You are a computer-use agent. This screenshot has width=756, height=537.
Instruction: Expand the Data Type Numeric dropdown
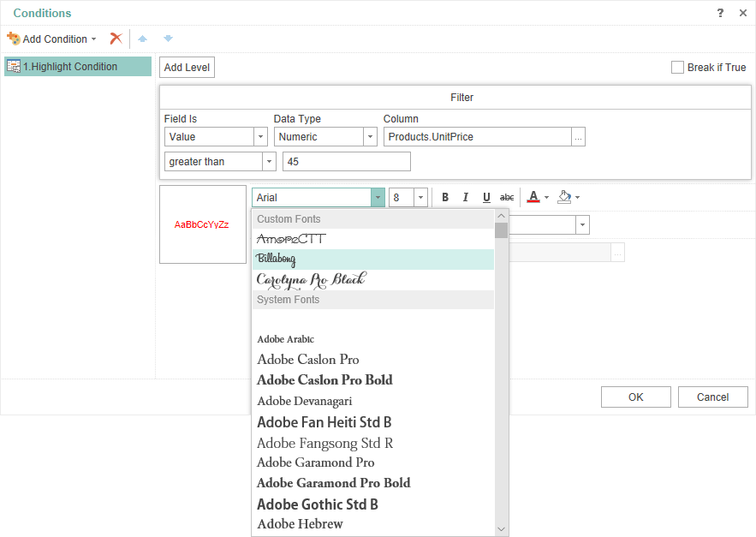(370, 137)
